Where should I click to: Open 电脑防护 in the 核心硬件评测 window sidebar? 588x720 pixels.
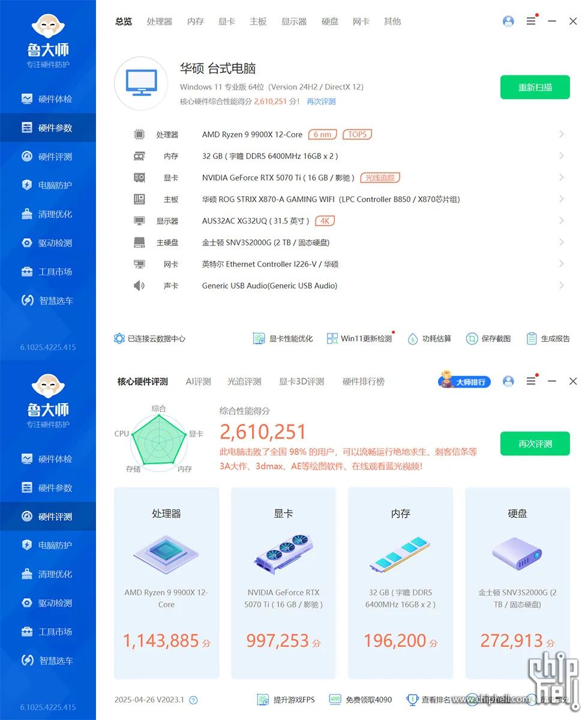(x=47, y=545)
